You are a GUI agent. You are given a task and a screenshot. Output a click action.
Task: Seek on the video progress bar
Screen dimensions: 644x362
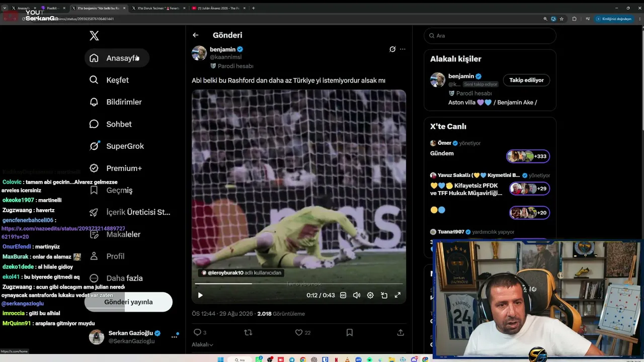tap(299, 284)
